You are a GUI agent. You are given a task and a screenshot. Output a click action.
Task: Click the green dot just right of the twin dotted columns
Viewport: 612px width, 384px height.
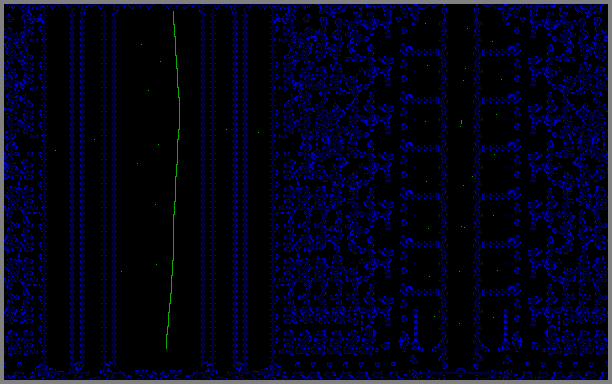pos(258,133)
